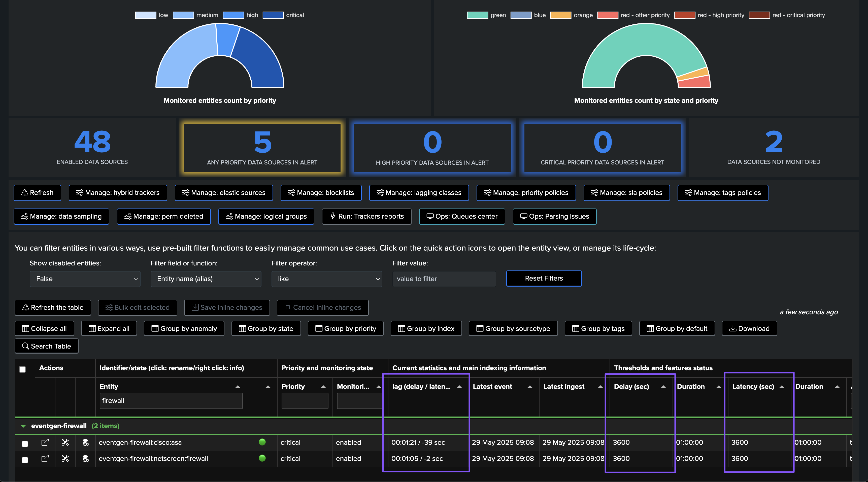Open entity view for eventgen-firewall:cisco:asa row
The width and height of the screenshot is (868, 482).
pos(45,442)
